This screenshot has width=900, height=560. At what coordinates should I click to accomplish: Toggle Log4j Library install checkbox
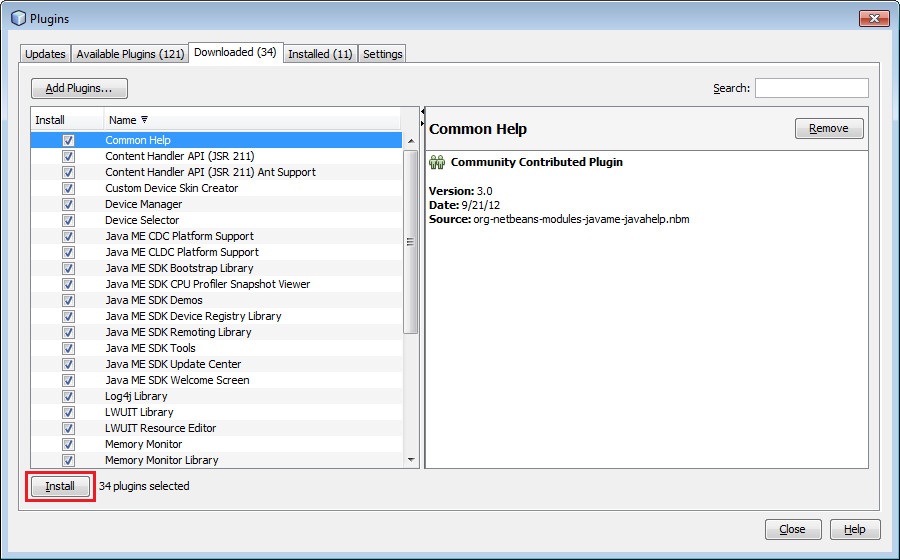pos(68,396)
